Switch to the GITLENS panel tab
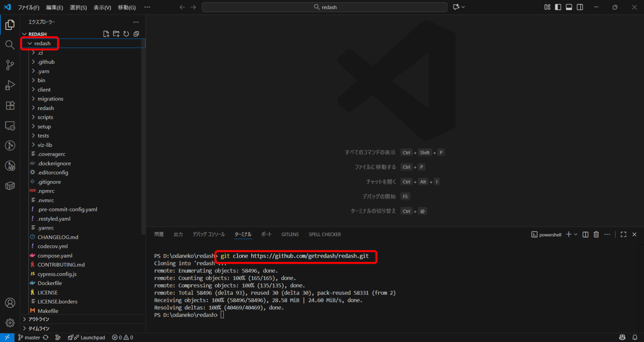 point(290,234)
